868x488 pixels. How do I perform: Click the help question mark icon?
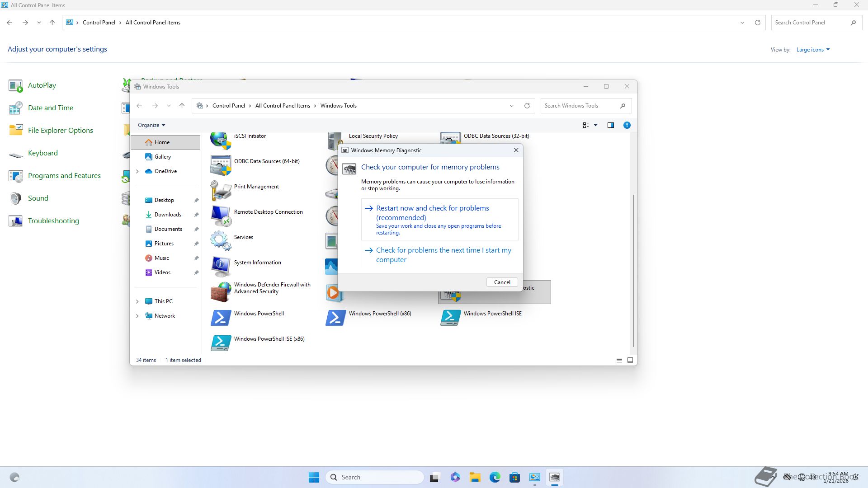click(627, 125)
